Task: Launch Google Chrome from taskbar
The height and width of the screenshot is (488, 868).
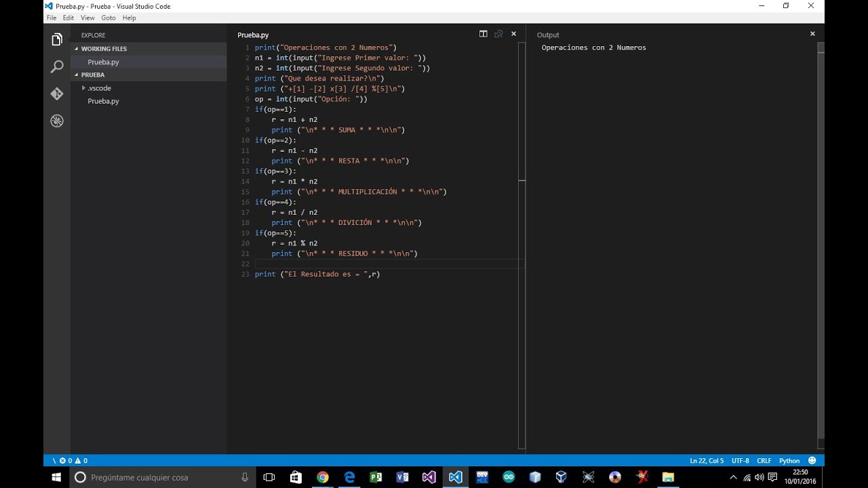Action: pyautogui.click(x=322, y=477)
